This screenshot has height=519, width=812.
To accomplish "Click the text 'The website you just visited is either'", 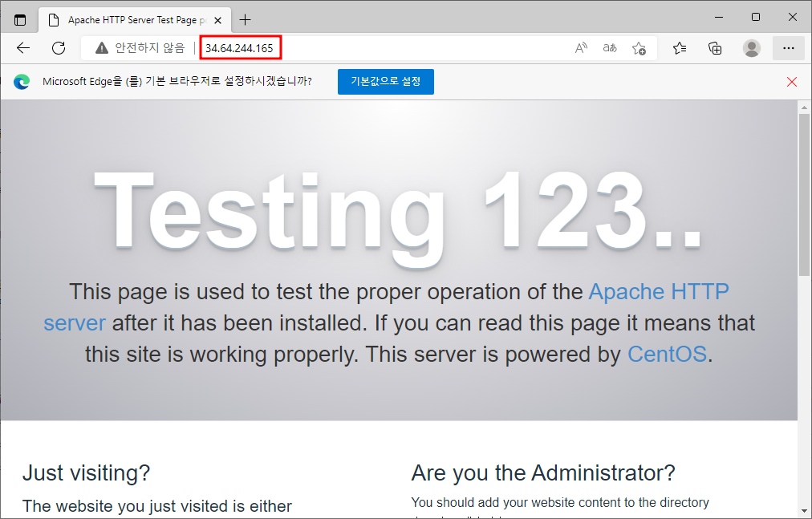I will 157,506.
